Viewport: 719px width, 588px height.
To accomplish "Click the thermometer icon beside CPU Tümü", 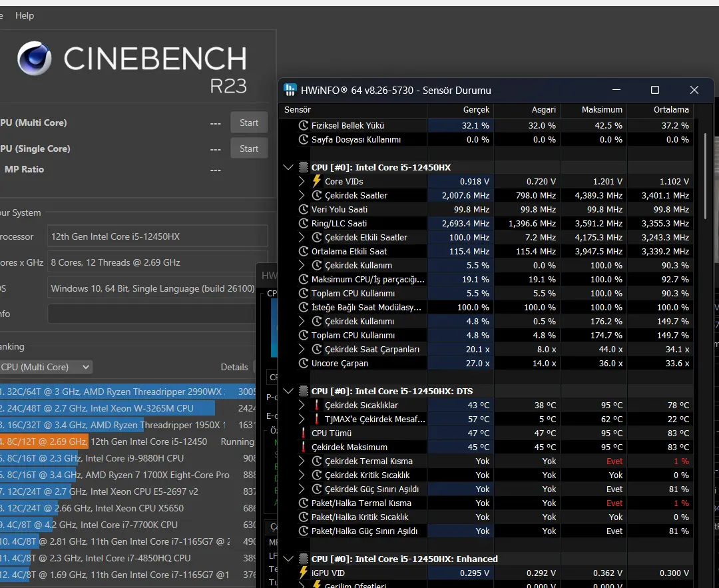I will pos(303,433).
